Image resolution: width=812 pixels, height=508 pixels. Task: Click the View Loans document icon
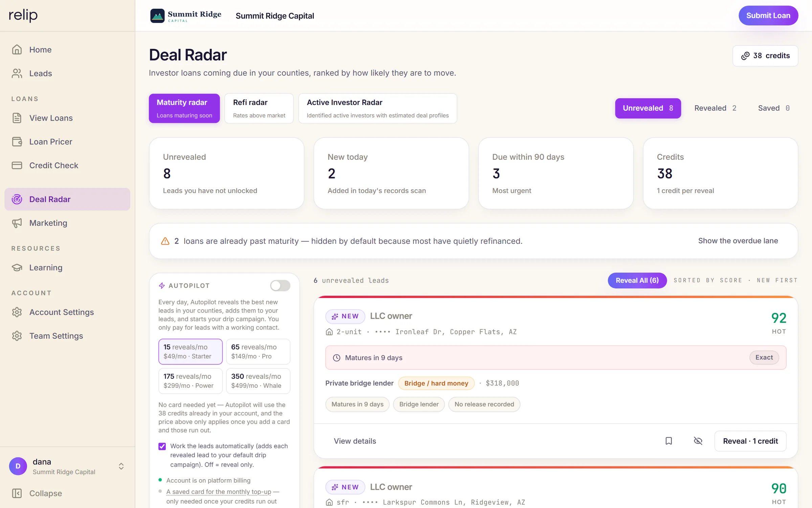[x=17, y=118]
